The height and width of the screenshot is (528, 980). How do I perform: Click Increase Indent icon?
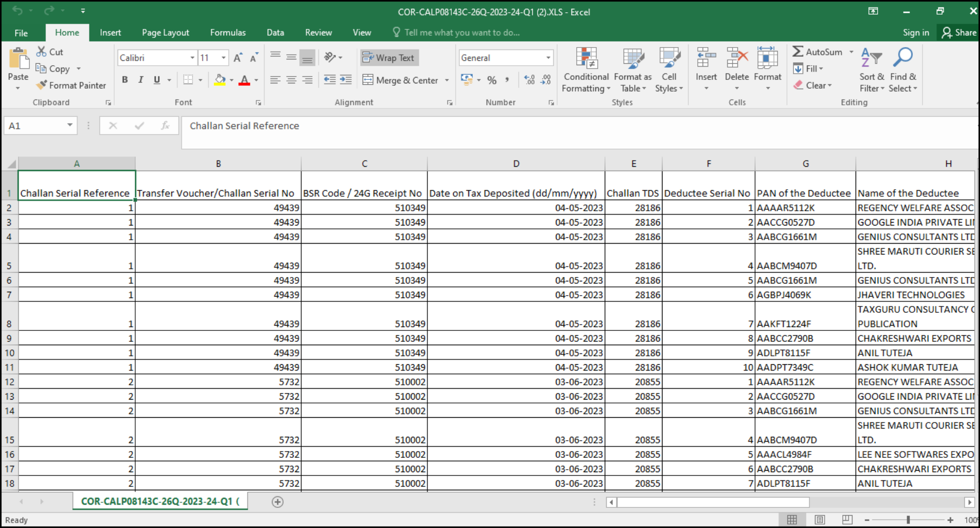346,80
